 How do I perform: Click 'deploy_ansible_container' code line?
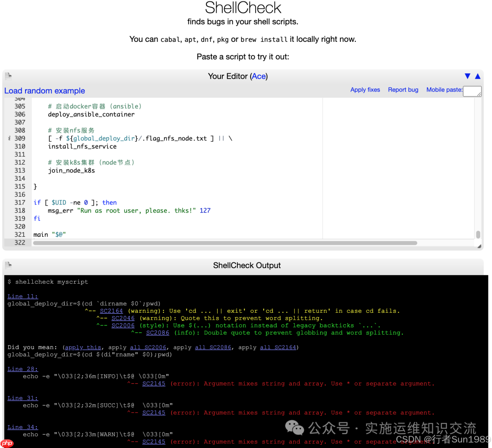tap(91, 114)
